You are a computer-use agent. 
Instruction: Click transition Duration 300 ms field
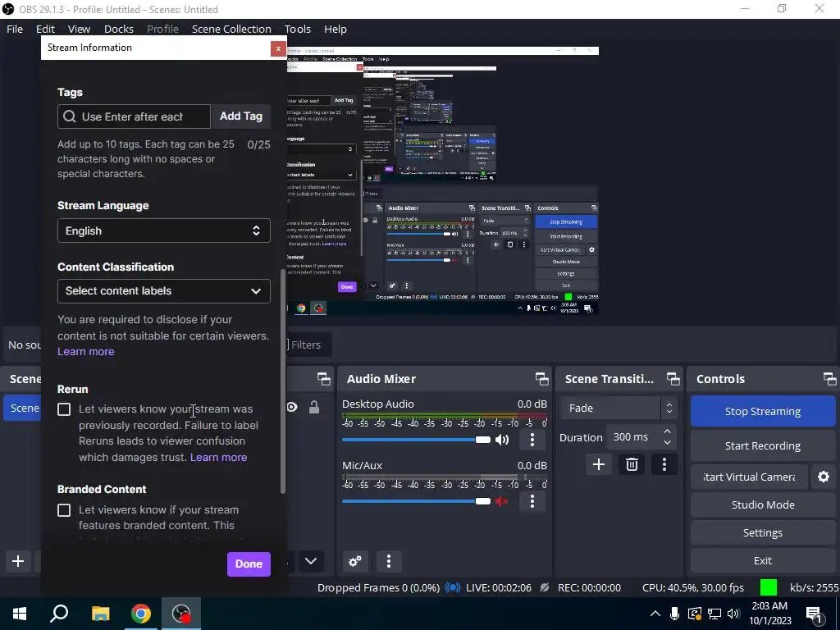[x=641, y=437]
